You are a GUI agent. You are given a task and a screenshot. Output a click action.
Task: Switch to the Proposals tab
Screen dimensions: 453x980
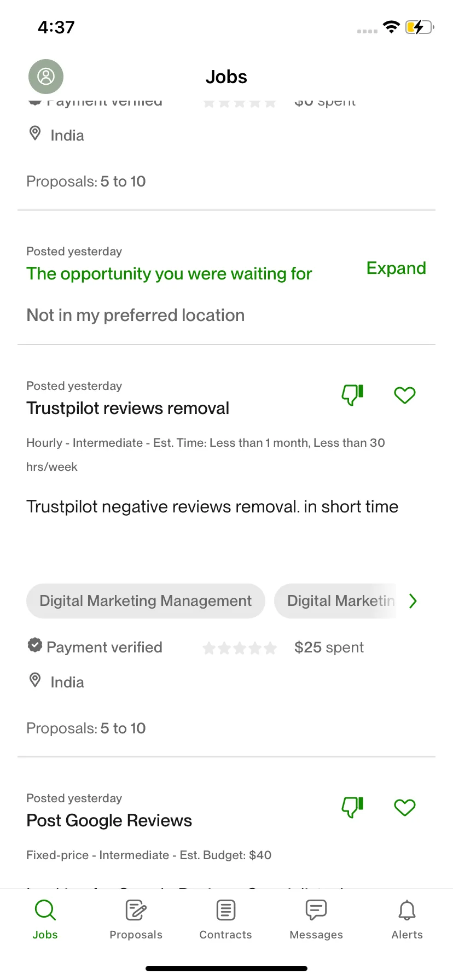[136, 919]
